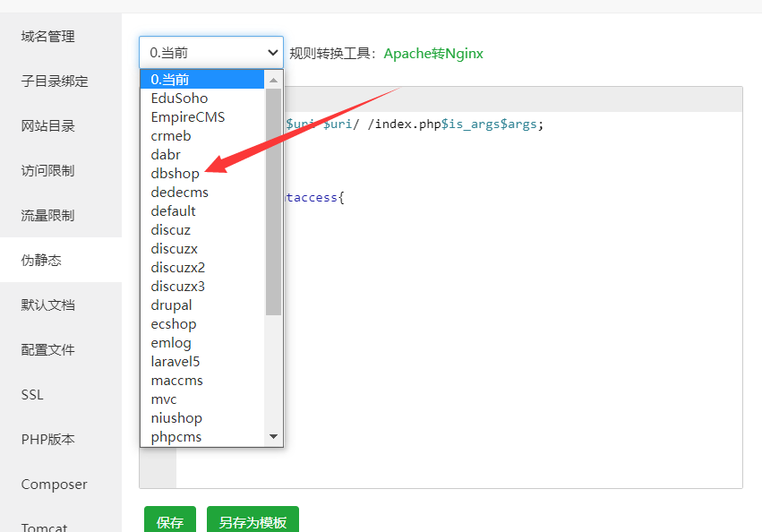Click the Apache转Nginx conversion link
The height and width of the screenshot is (532, 762).
coord(433,54)
